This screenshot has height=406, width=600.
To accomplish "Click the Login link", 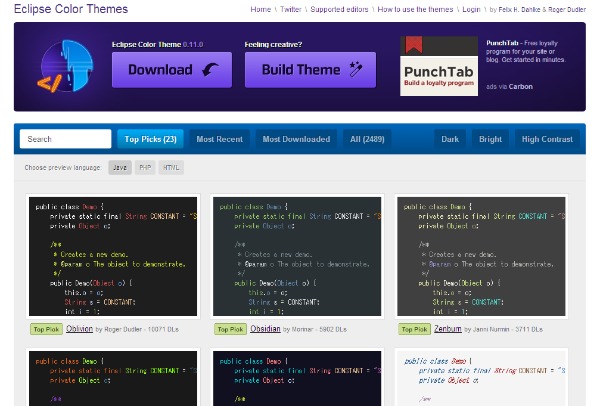I will point(471,9).
